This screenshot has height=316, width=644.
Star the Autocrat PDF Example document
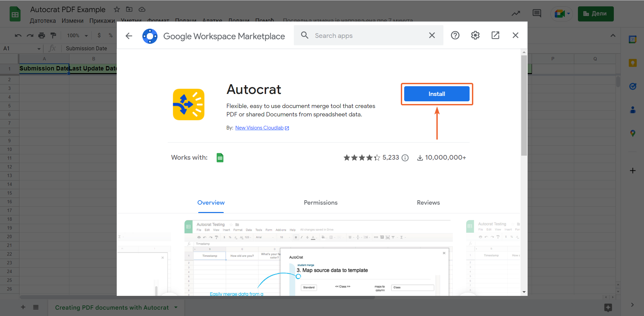117,9
